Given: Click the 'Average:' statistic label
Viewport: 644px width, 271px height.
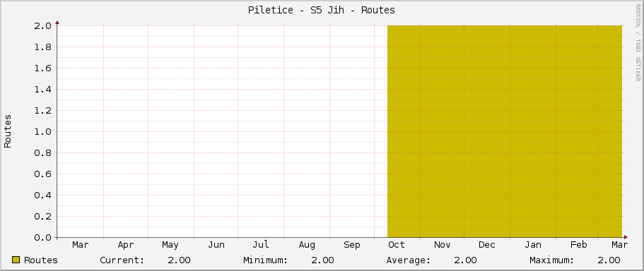Looking at the screenshot, I should 409,260.
